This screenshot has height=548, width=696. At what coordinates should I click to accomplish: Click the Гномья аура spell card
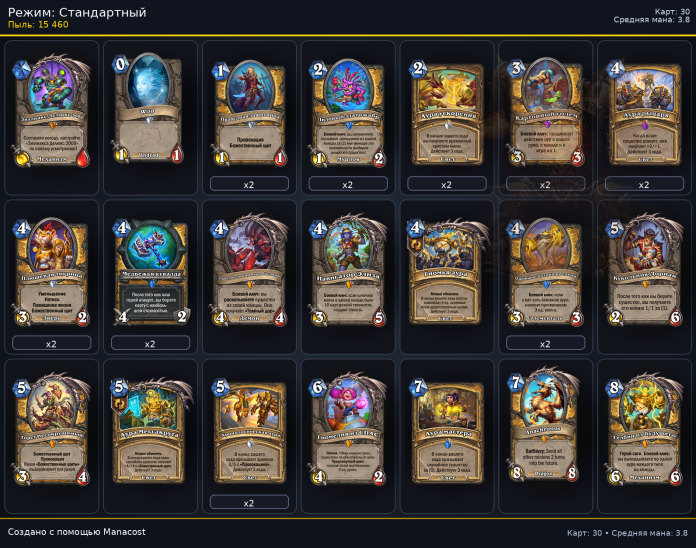(447, 271)
